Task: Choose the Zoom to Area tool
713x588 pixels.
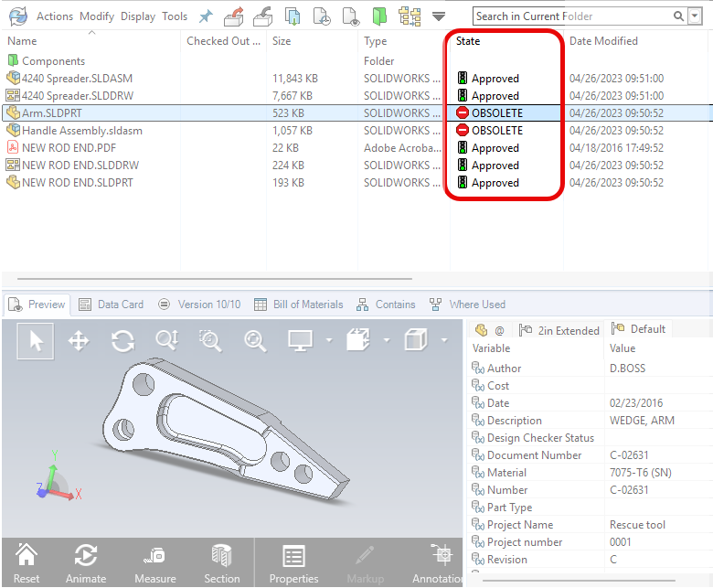Action: pyautogui.click(x=210, y=341)
